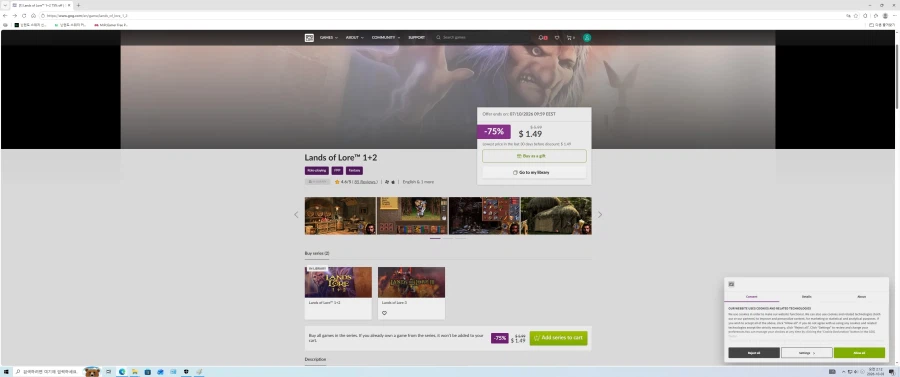The image size is (900, 377).
Task: Open the fourth screenshot thumbnail (hut)
Action: point(556,216)
